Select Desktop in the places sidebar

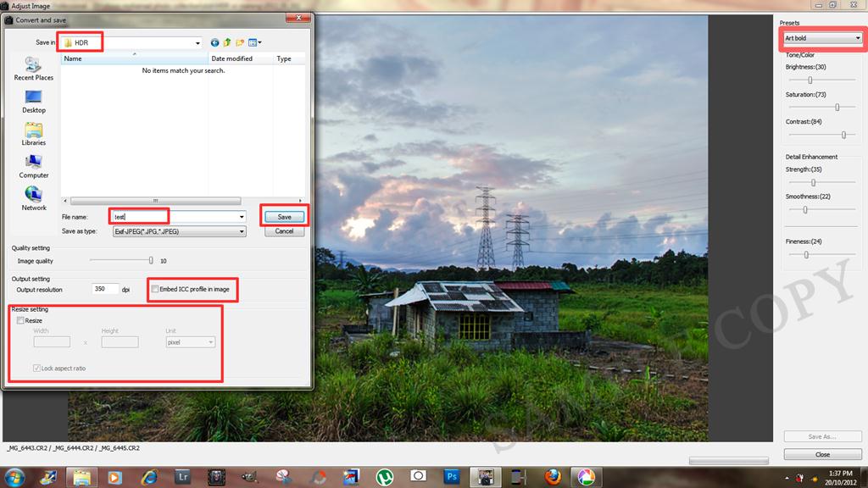[x=33, y=102]
